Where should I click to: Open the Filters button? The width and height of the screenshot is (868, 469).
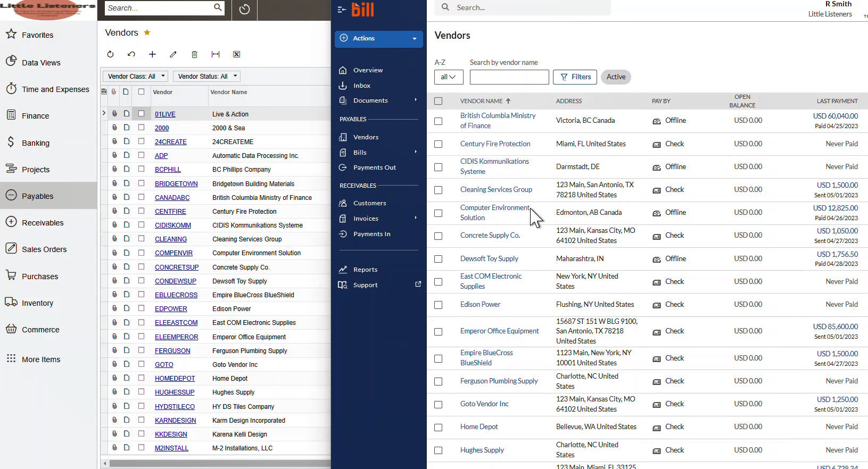(x=575, y=77)
